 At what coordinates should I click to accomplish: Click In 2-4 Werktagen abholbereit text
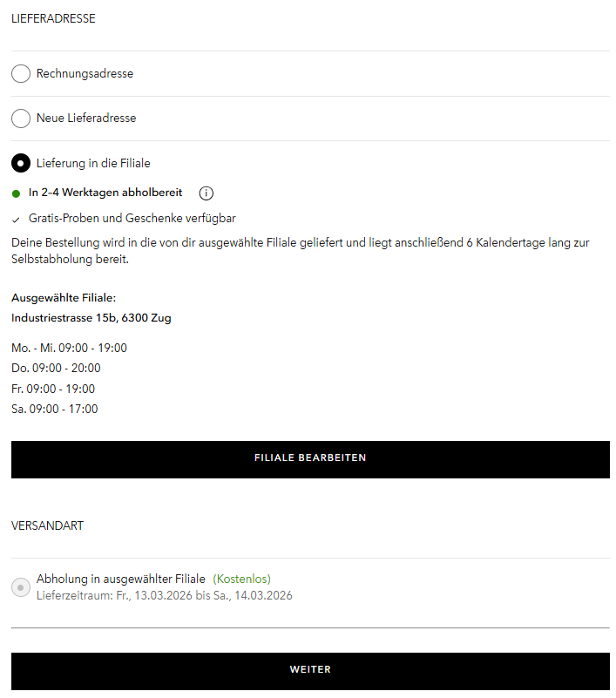(106, 193)
